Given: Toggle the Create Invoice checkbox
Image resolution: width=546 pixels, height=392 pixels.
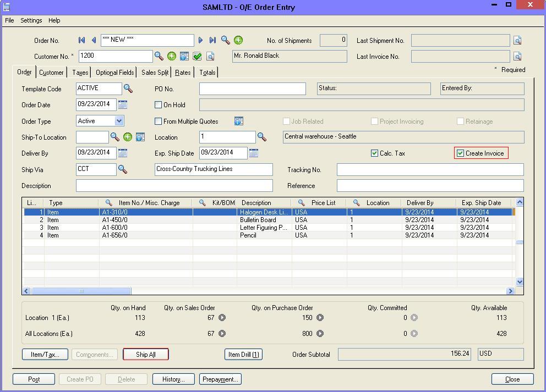Looking at the screenshot, I should click(460, 153).
